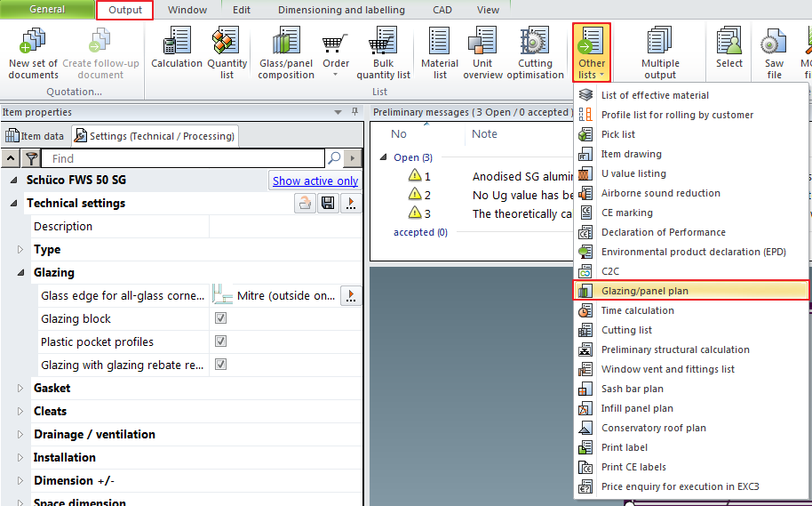The width and height of the screenshot is (812, 506).
Task: Uncheck the Glazing block checkbox
Action: tap(221, 318)
